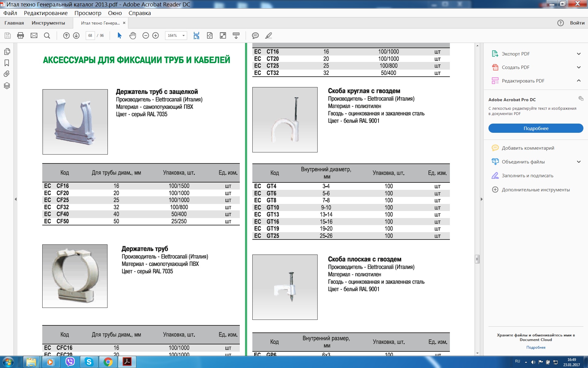588x368 pixels.
Task: Open Viber from the taskbar
Action: (70, 362)
